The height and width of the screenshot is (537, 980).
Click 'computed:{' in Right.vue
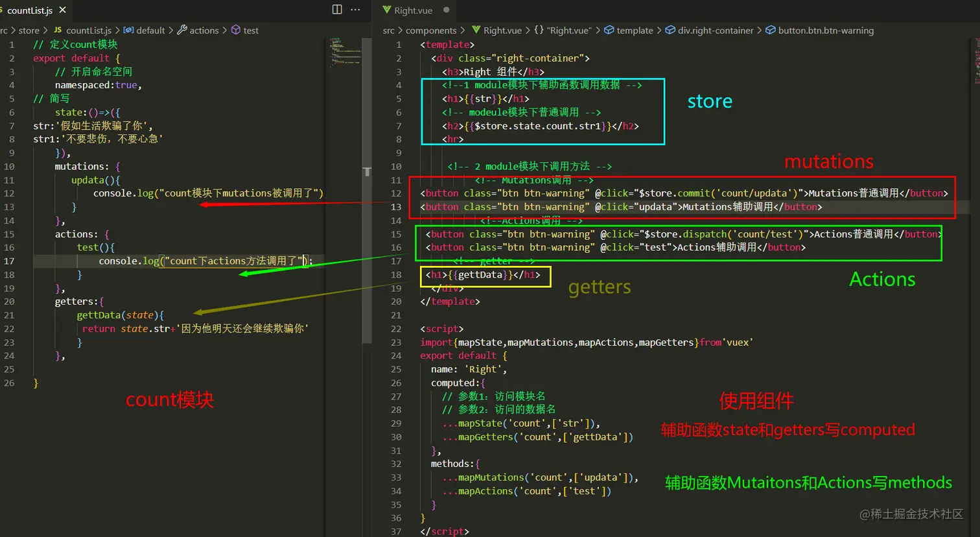(458, 383)
